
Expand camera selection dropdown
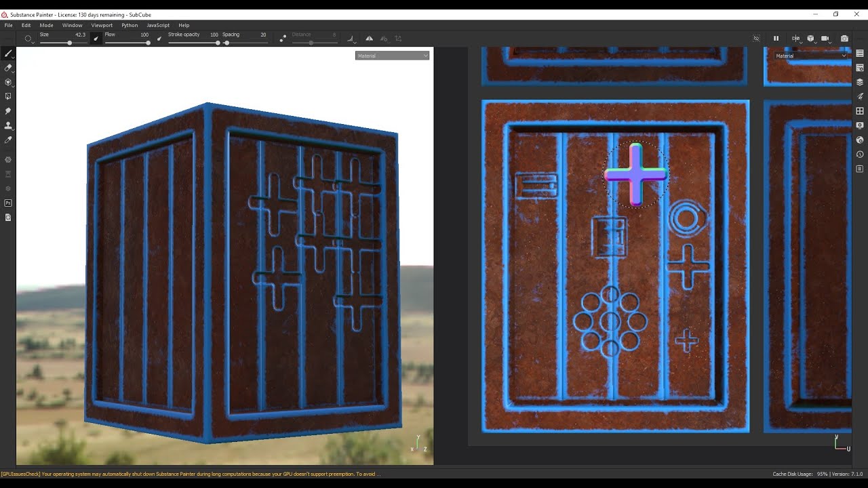(826, 39)
